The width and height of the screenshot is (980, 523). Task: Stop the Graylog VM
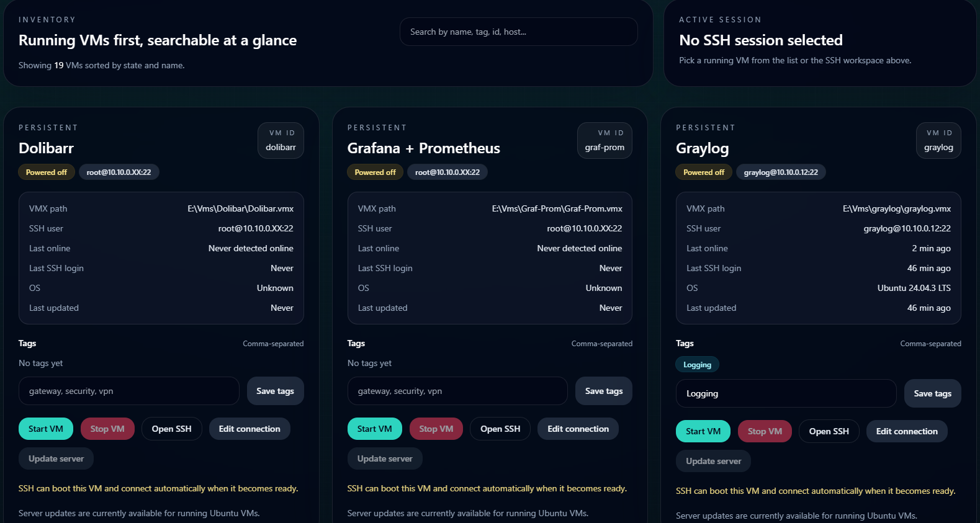pos(765,431)
